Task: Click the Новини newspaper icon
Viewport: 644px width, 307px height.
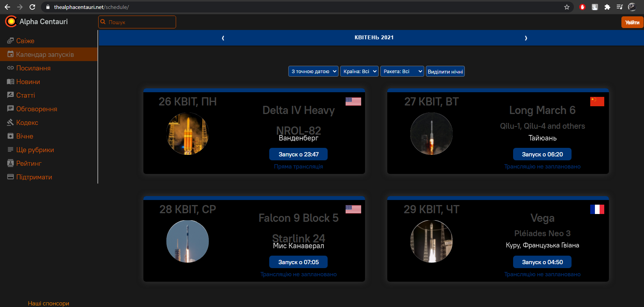Action: point(11,82)
